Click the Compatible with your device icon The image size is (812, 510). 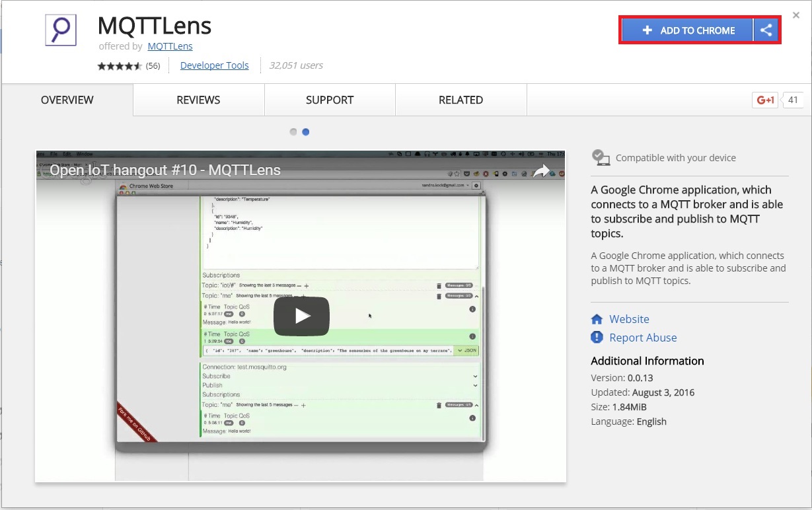601,157
